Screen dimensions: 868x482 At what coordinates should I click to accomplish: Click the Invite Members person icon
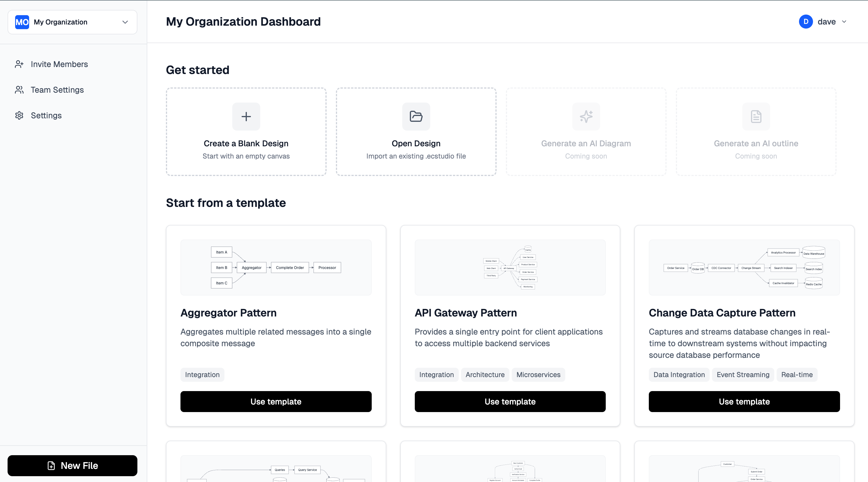point(19,64)
